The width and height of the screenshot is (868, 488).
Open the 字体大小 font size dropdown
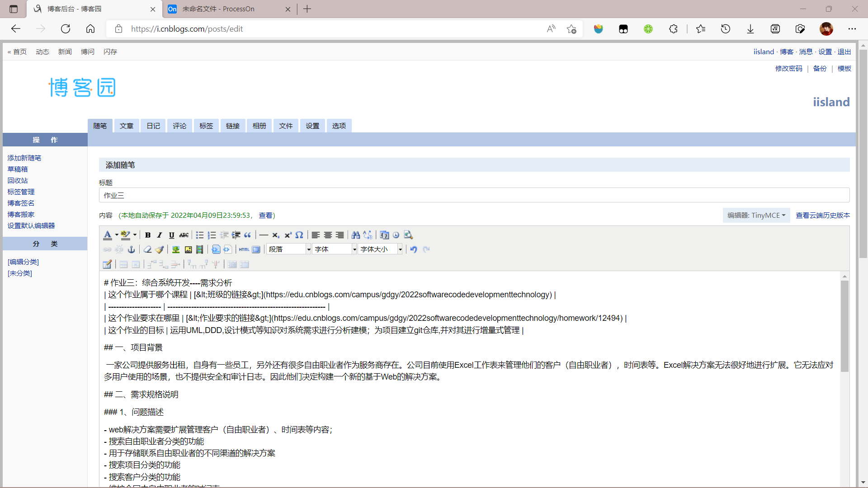click(400, 249)
